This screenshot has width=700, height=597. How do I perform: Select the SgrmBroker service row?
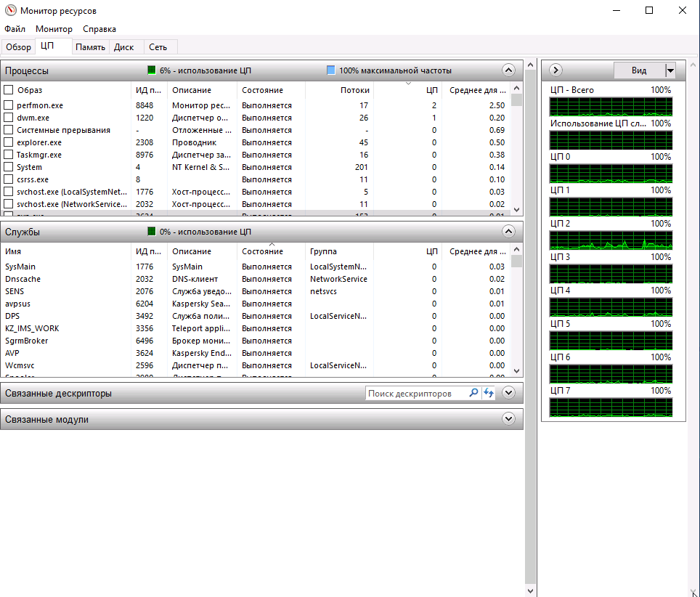click(256, 341)
